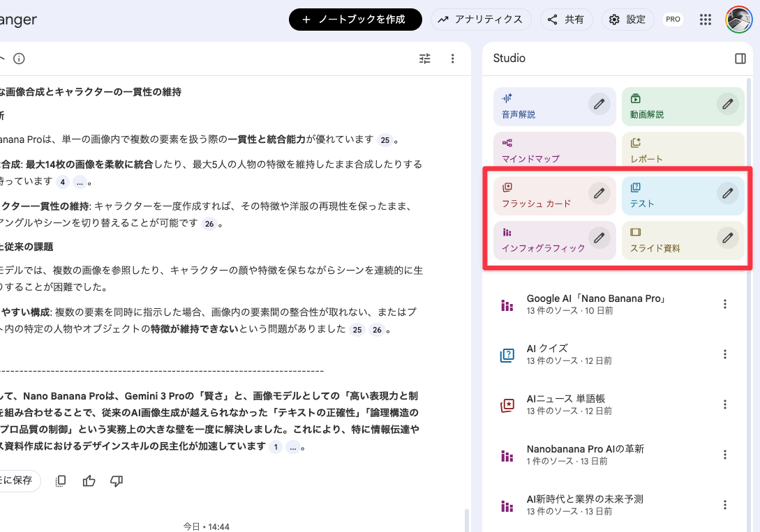This screenshot has height=532, width=760.
Task: Click the copy icon under the response
Action: point(60,480)
